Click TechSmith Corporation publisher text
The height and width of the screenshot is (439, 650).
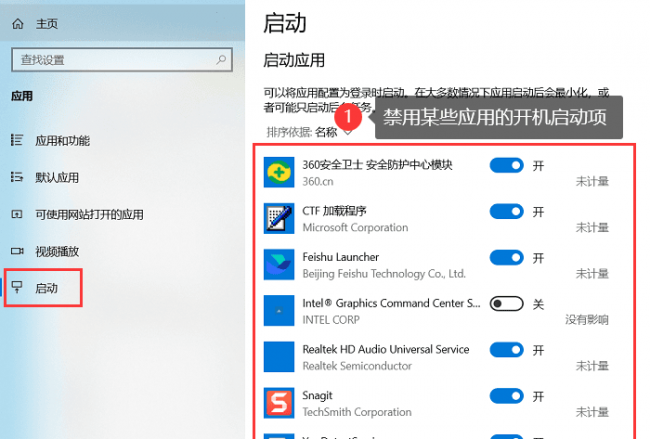[x=357, y=412]
